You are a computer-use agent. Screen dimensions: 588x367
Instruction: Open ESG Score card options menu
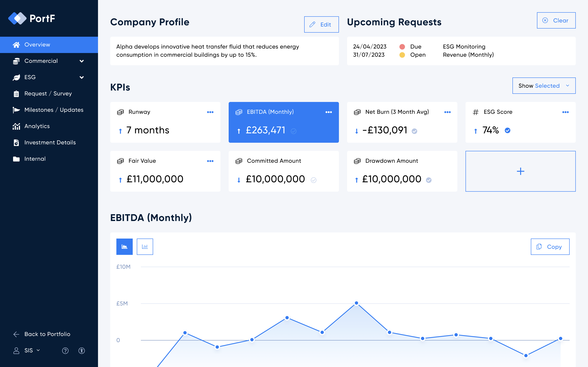point(565,112)
